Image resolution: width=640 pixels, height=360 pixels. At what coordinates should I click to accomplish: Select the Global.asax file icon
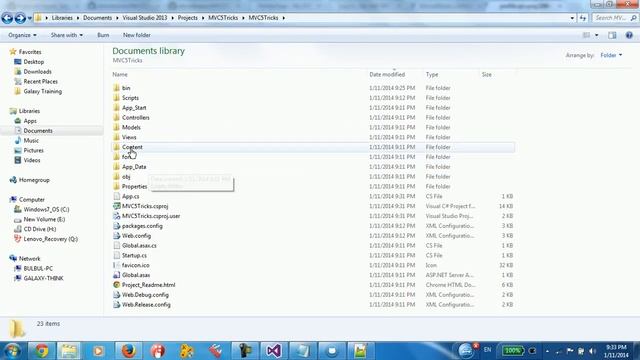pyautogui.click(x=116, y=275)
